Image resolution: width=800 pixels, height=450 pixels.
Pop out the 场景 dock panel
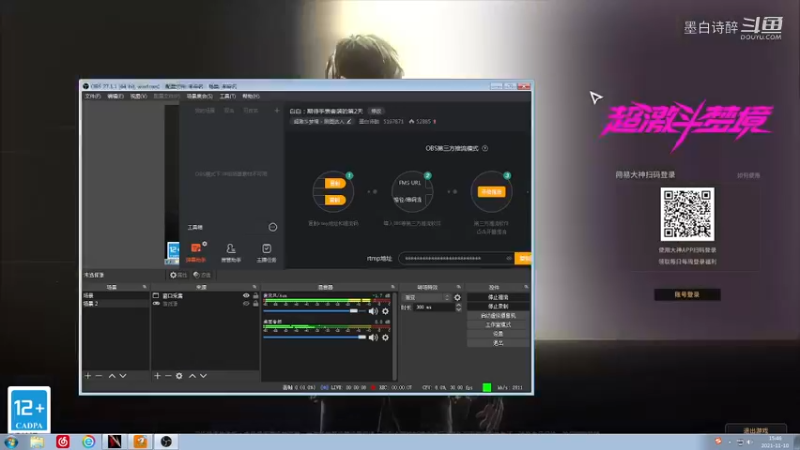point(144,287)
